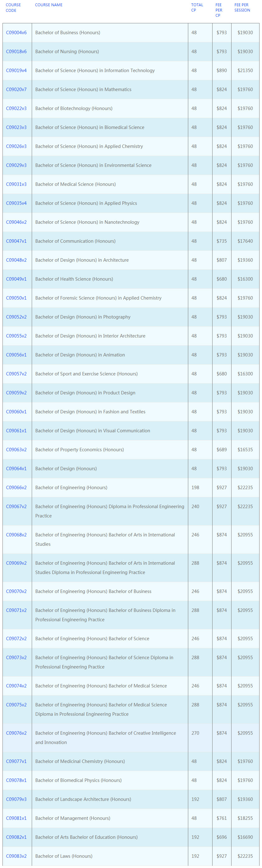
Task: Open C09048v2 Architecture course code
Action: 16,260
